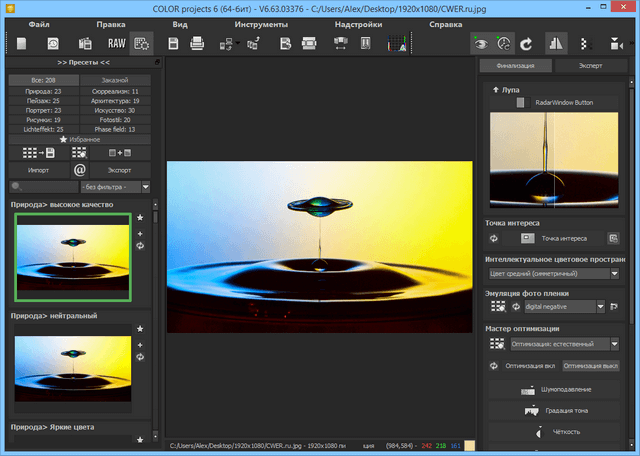
Task: Add the 'высокое качество' preset to favorites via star
Action: pos(140,217)
